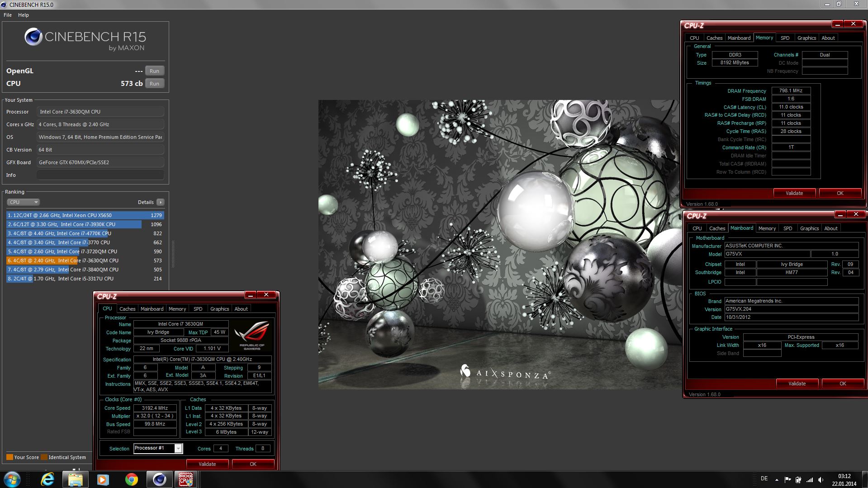The image size is (868, 488).
Task: Open Windows Media Player from taskbar
Action: coord(103,479)
